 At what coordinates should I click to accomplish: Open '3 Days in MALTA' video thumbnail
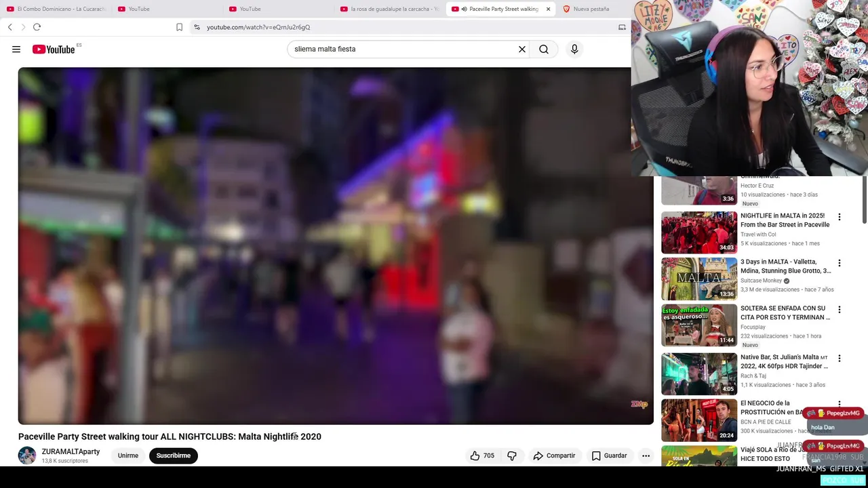[x=699, y=279]
